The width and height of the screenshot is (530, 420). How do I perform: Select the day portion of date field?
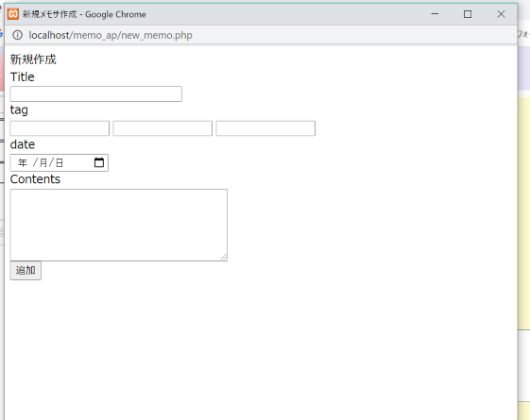point(60,162)
